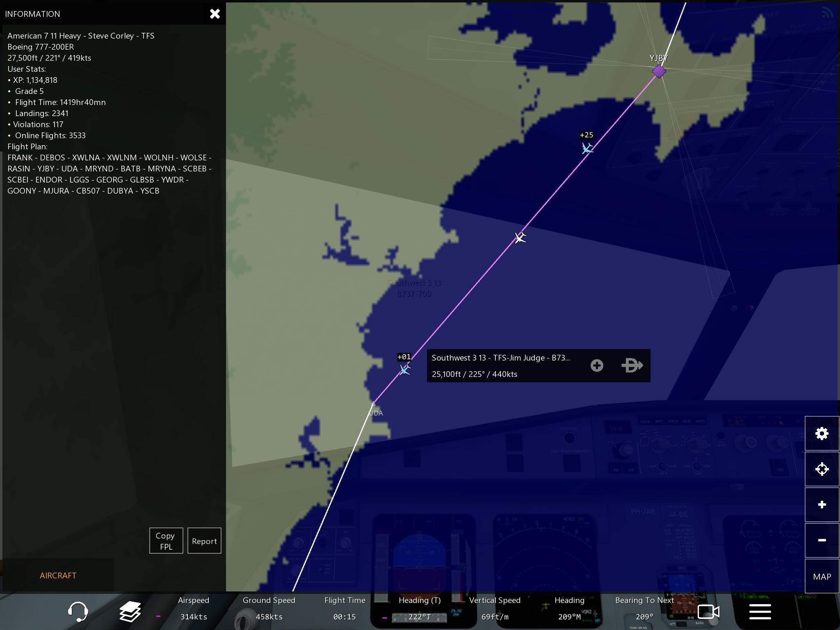Open map settings gear icon
Image resolution: width=840 pixels, height=630 pixels.
point(822,434)
